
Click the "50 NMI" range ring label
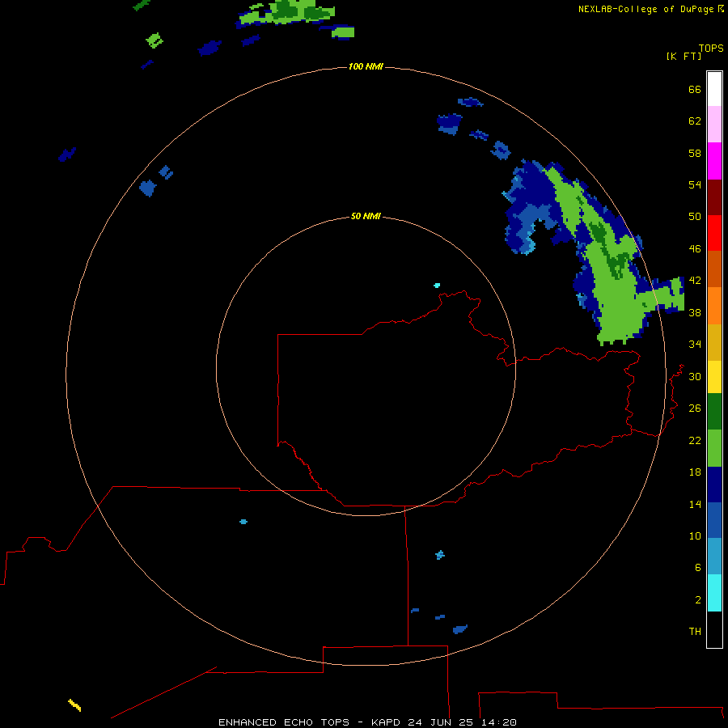click(x=366, y=216)
